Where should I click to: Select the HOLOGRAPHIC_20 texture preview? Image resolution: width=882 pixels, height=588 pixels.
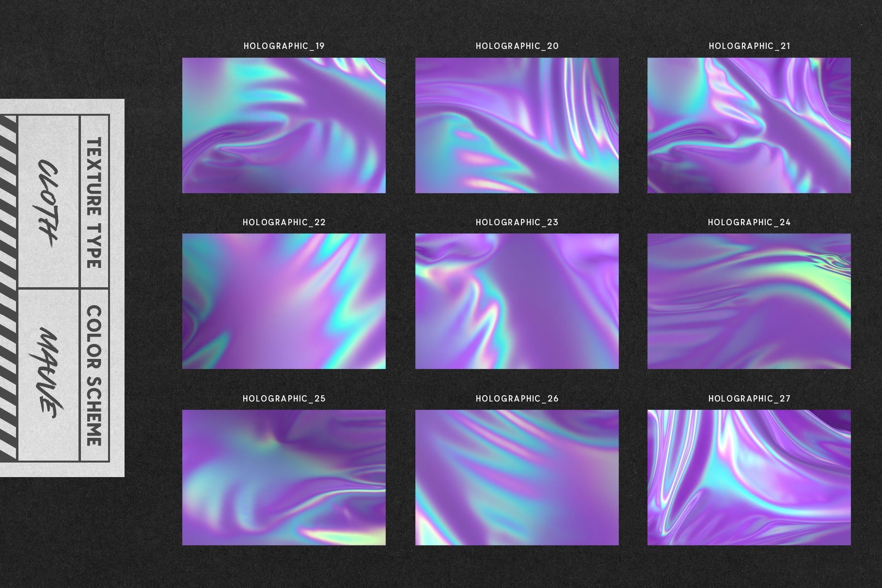tap(516, 126)
